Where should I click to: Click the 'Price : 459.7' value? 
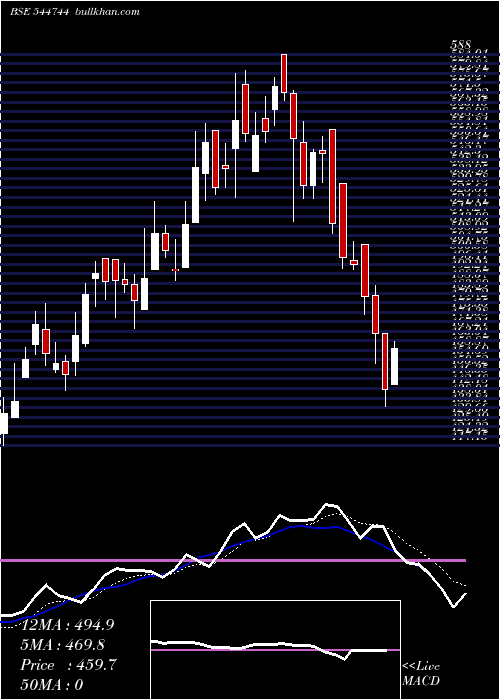[x=69, y=665]
